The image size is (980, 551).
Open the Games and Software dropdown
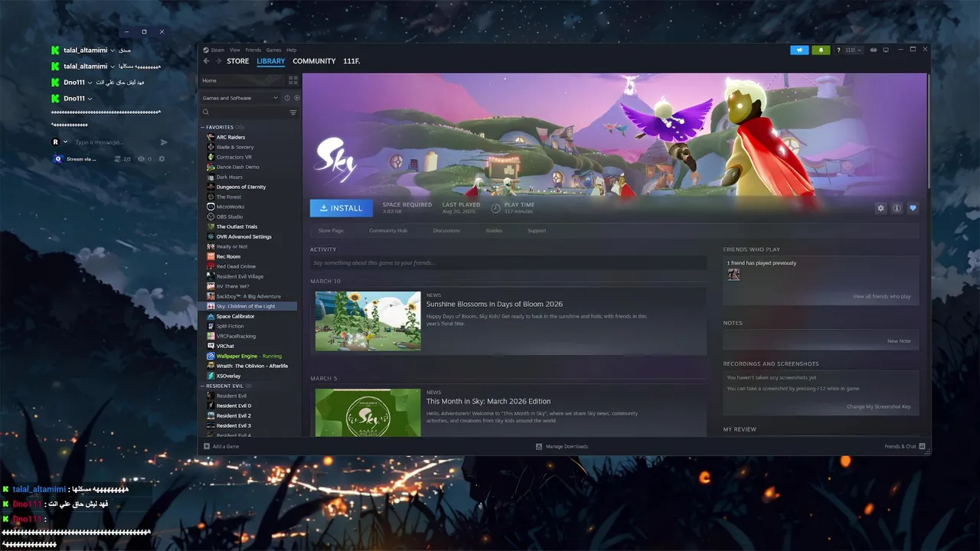[x=240, y=98]
